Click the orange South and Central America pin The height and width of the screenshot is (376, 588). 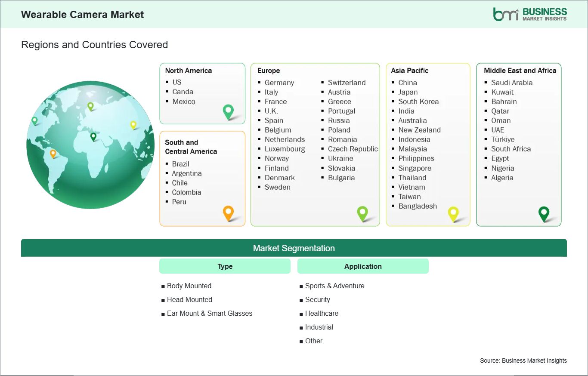pos(228,213)
